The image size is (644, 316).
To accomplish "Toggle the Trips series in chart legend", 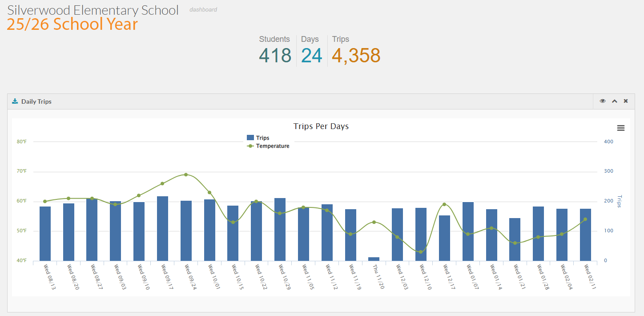I will [262, 138].
